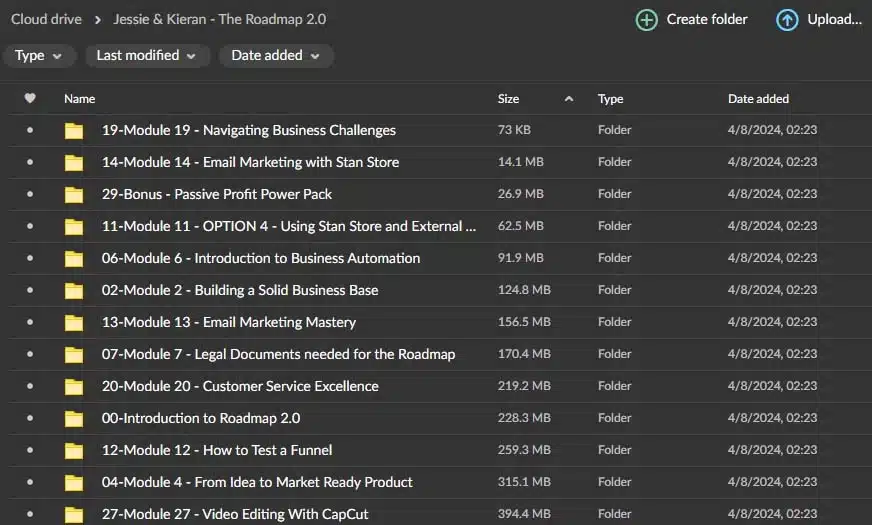Click the Create folder text button
The height and width of the screenshot is (525, 872).
click(x=707, y=19)
